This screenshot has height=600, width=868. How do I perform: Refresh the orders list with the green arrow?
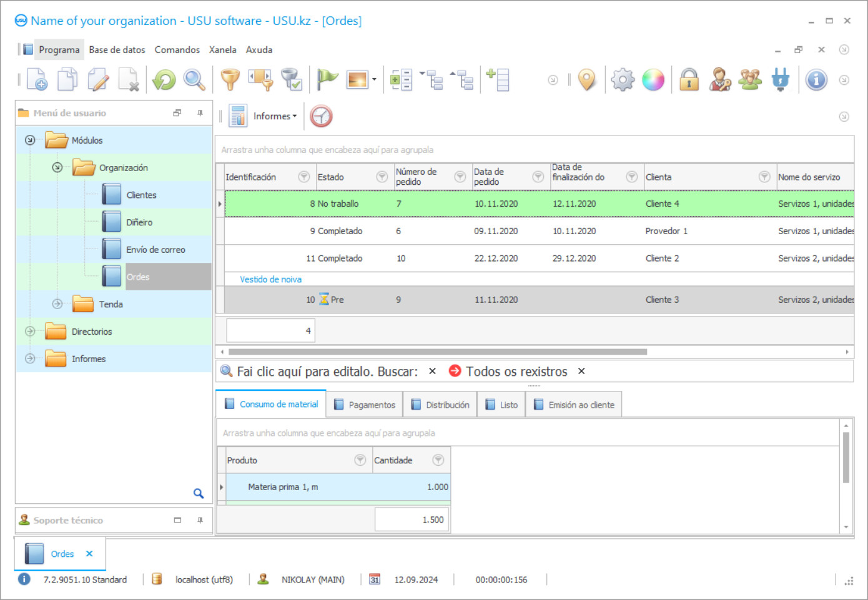click(164, 79)
